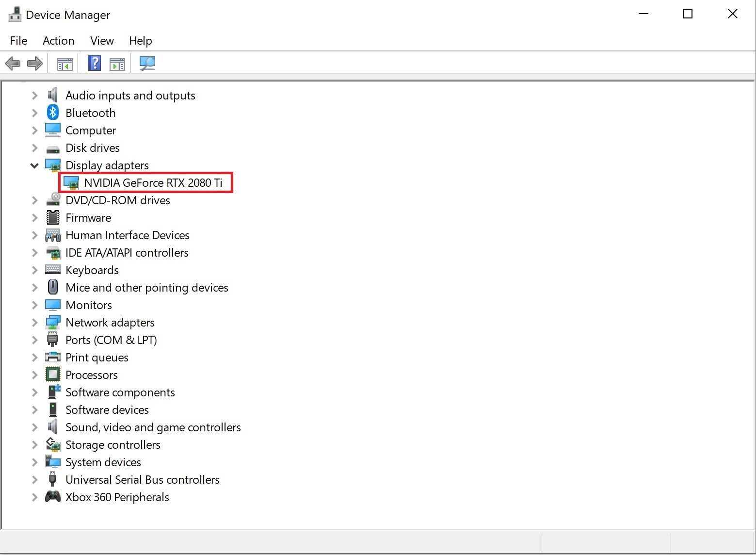This screenshot has height=555, width=756.
Task: Click the Show/Hide Console Tree toolbar icon
Action: [x=64, y=63]
